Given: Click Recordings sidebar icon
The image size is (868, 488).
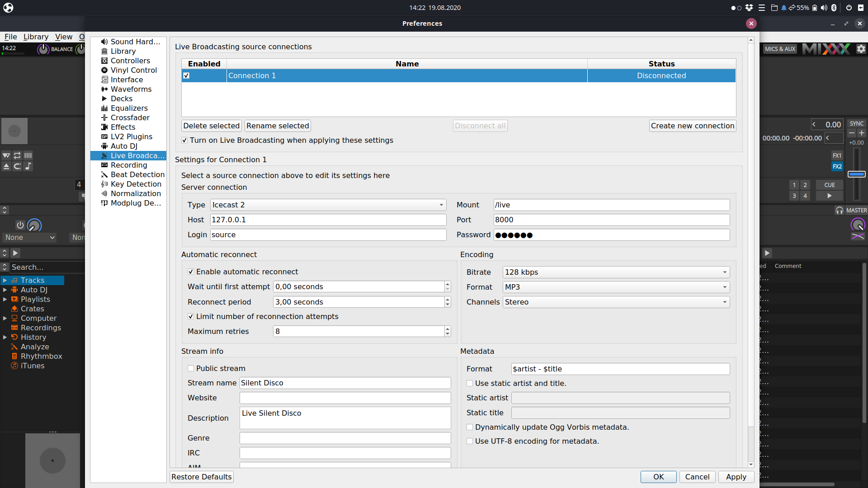Looking at the screenshot, I should click(14, 328).
